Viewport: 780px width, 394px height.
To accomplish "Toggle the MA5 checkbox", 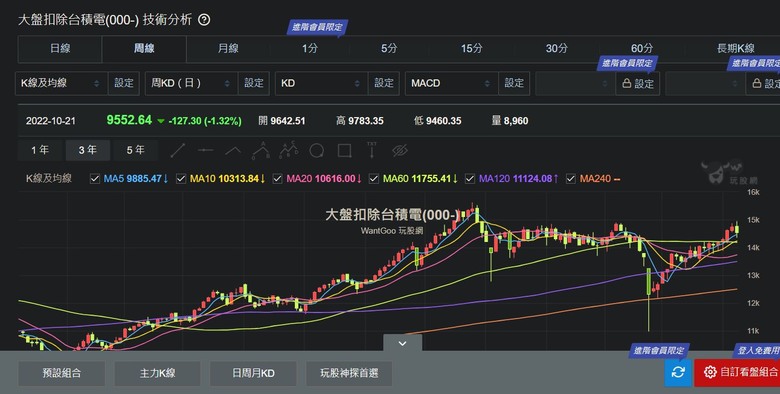I will point(95,179).
